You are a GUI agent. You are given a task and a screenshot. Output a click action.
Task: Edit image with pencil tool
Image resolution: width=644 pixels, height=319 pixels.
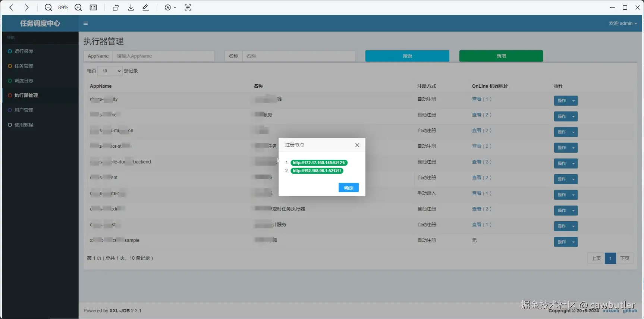click(146, 7)
